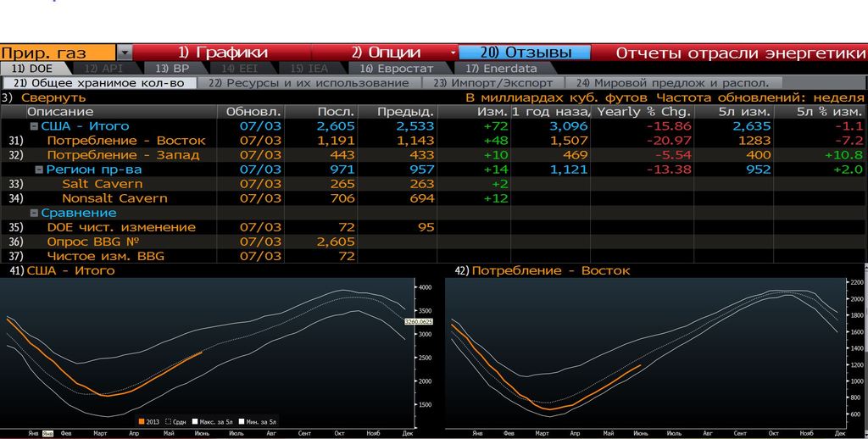The image size is (868, 439).
Task: Toggle the Средн dotted legend entry
Action: click(x=176, y=422)
